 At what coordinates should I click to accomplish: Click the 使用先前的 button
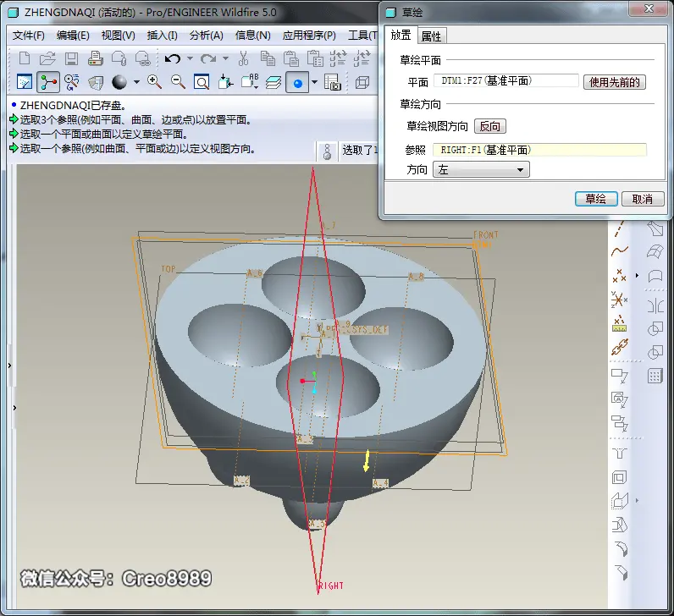pyautogui.click(x=615, y=81)
